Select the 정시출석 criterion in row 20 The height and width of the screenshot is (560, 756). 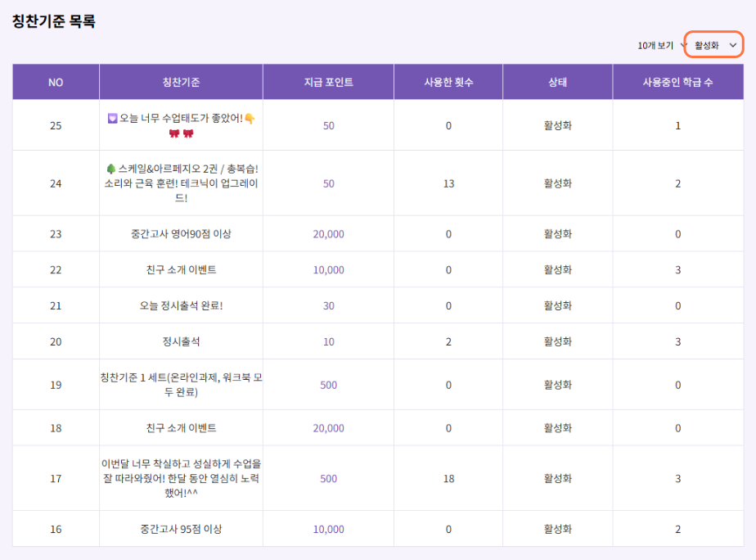click(x=181, y=341)
